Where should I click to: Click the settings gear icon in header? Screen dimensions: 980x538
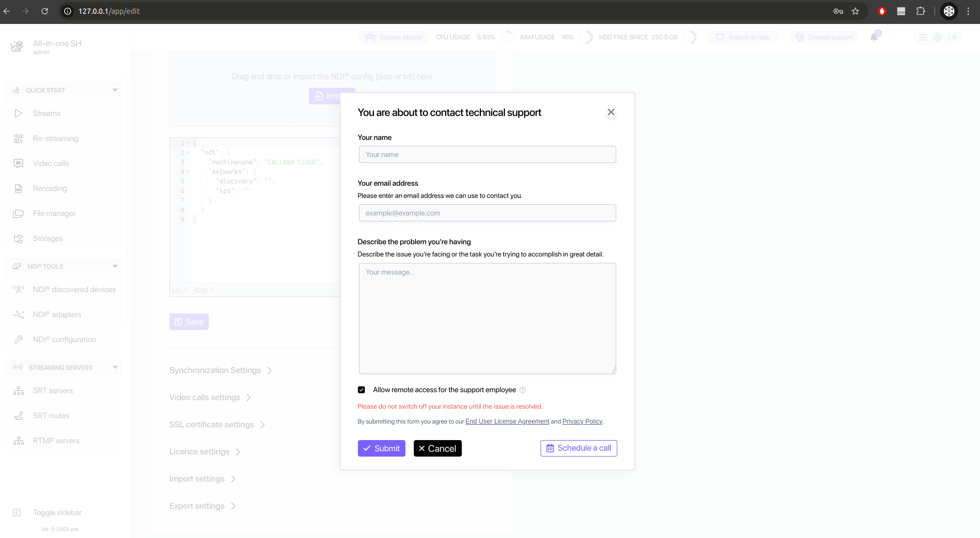(937, 37)
